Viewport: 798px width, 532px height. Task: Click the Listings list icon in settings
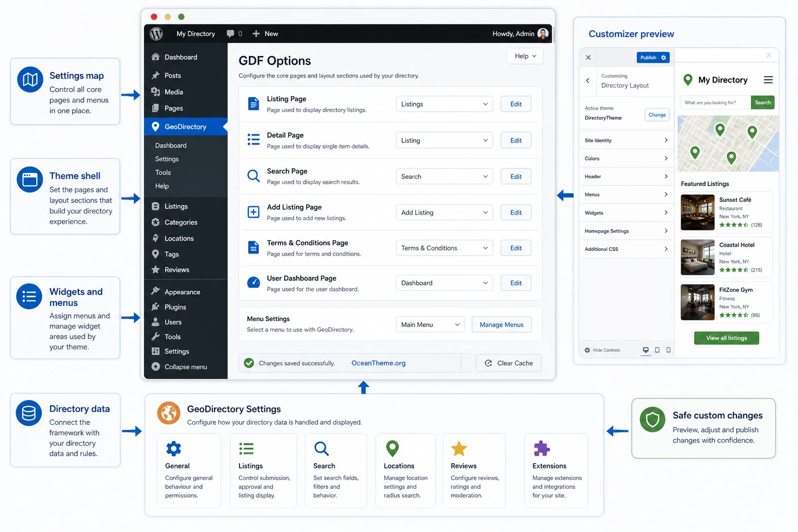(246, 448)
